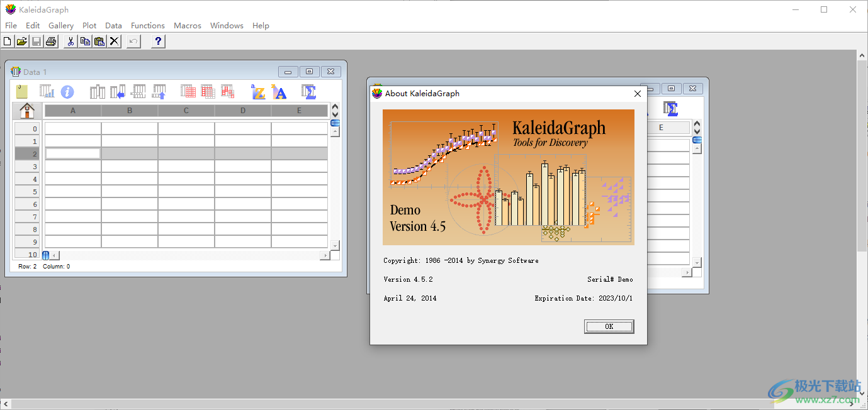Click the ascending sort icon in Data 1

[x=258, y=92]
